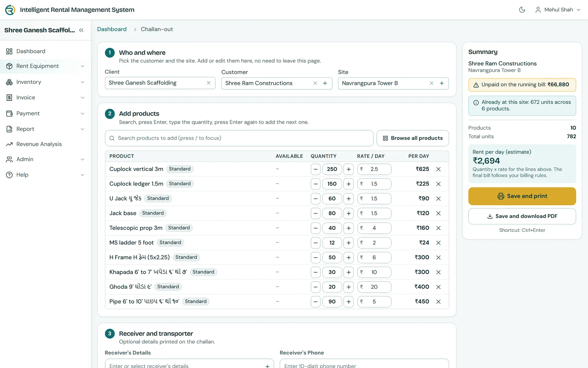
Task: Remove the Jack base row
Action: coord(438,213)
